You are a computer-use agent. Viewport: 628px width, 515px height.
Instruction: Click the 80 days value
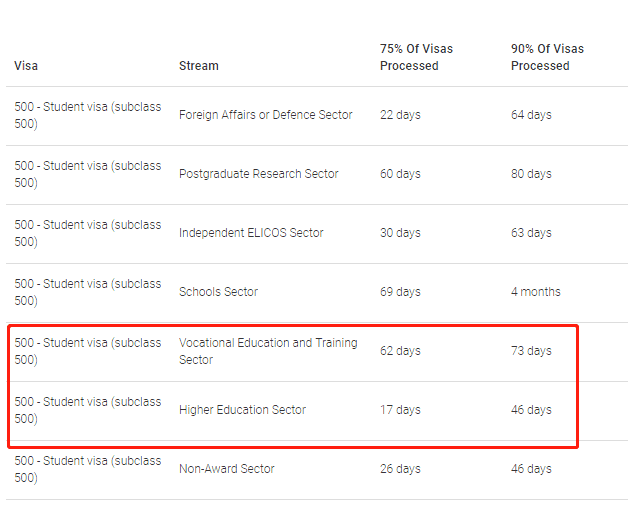click(x=531, y=174)
